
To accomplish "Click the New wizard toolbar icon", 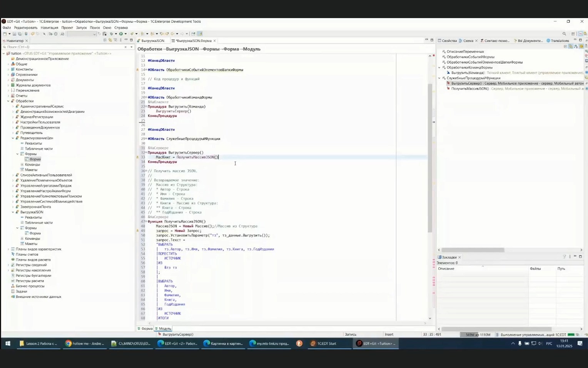I will (x=5, y=34).
